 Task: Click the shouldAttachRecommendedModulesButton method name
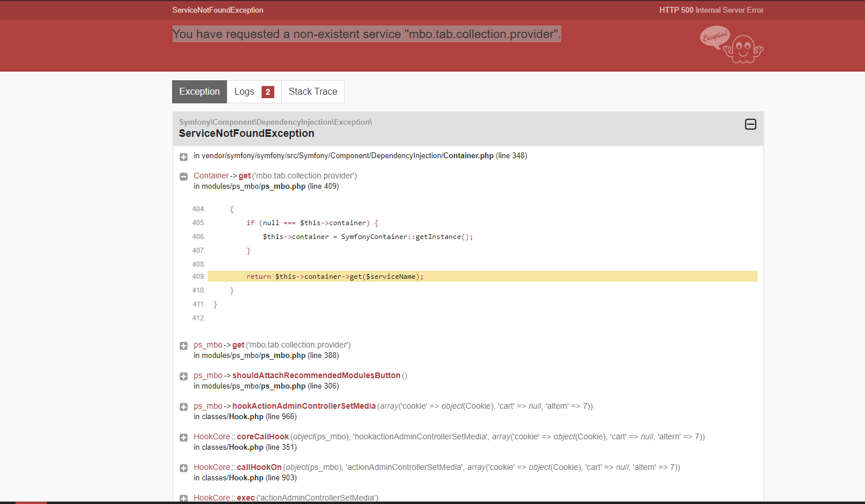tap(316, 375)
